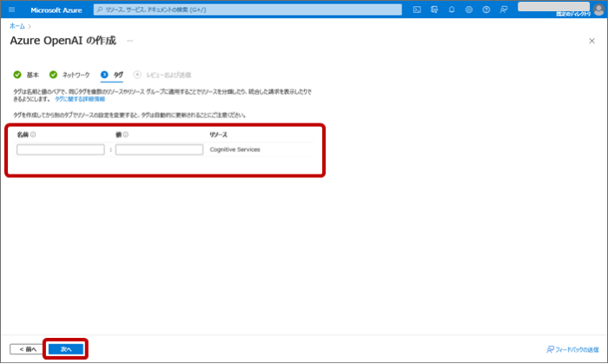The image size is (608, 364).
Task: Open the directories and subscriptions filter icon
Action: point(434,10)
